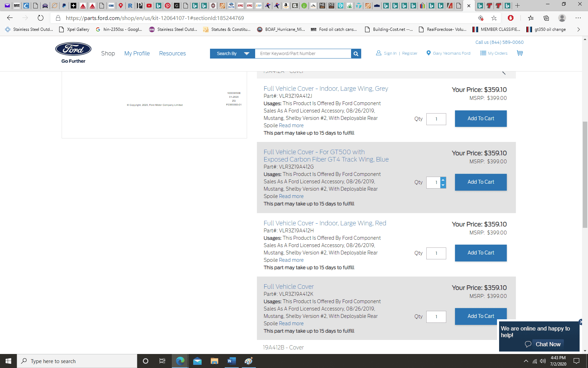Expand the Search By dropdown
The width and height of the screenshot is (588, 368).
[x=232, y=54]
